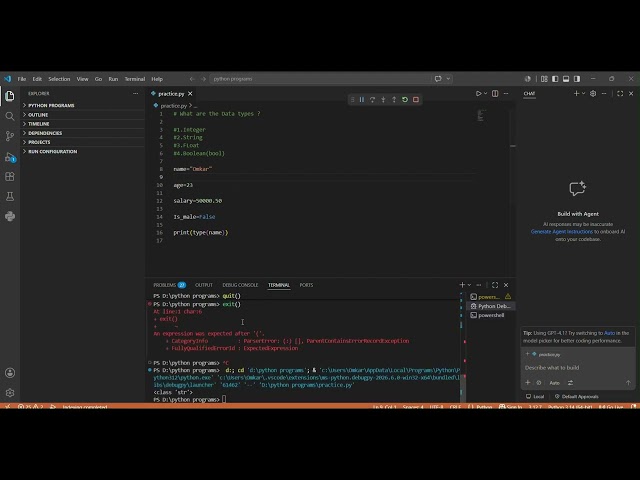Expand the PROJECTS section
The image size is (640, 480).
click(83, 142)
